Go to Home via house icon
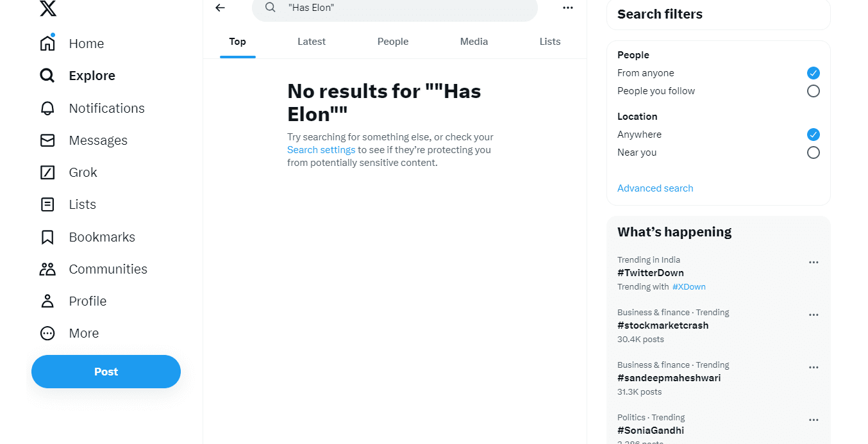 pyautogui.click(x=47, y=44)
